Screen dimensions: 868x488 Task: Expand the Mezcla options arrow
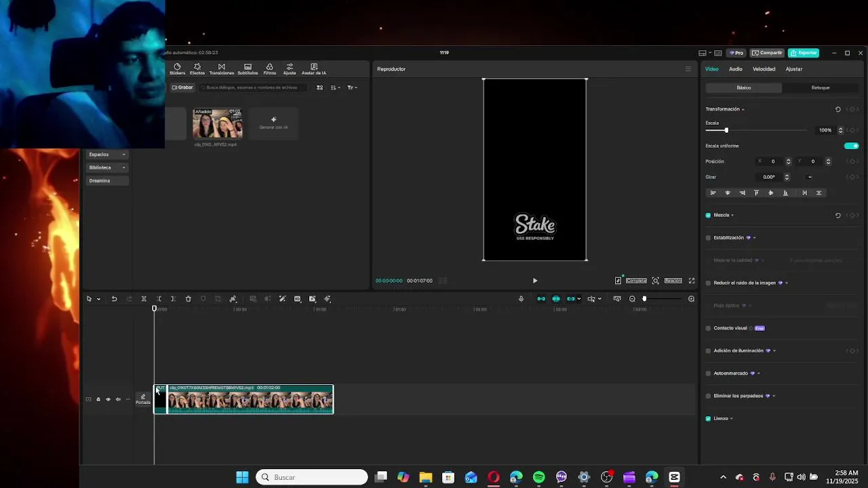click(x=732, y=216)
